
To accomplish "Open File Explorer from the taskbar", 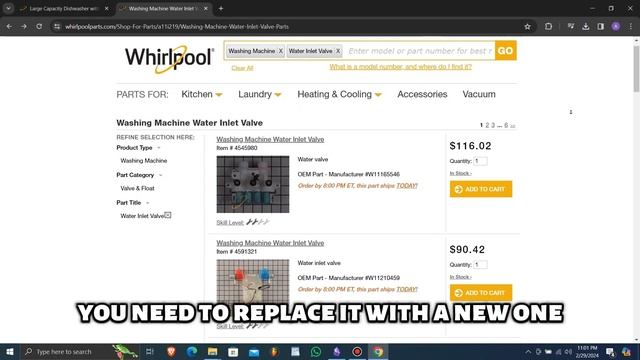I will (213, 351).
